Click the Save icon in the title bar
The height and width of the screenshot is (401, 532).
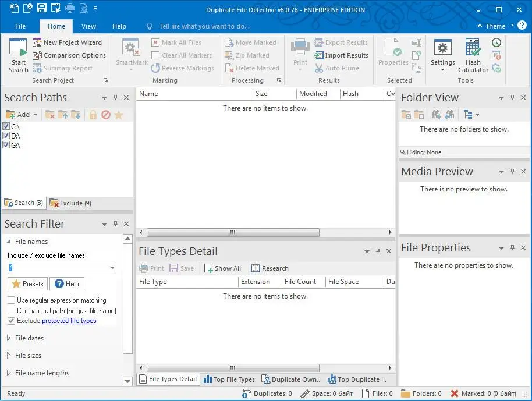click(41, 8)
